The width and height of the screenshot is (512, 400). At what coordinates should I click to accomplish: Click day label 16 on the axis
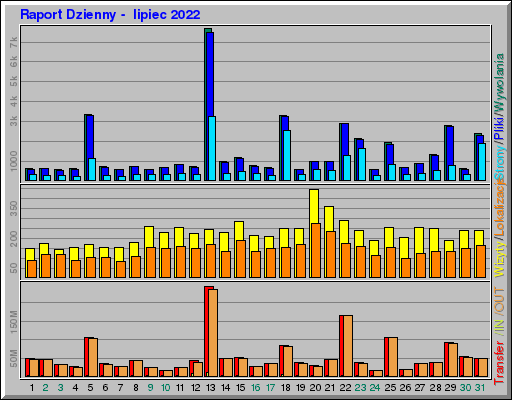pyautogui.click(x=255, y=388)
